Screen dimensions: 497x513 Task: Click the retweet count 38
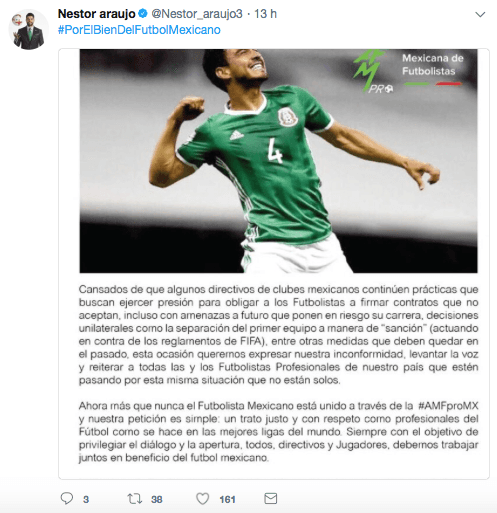[157, 499]
